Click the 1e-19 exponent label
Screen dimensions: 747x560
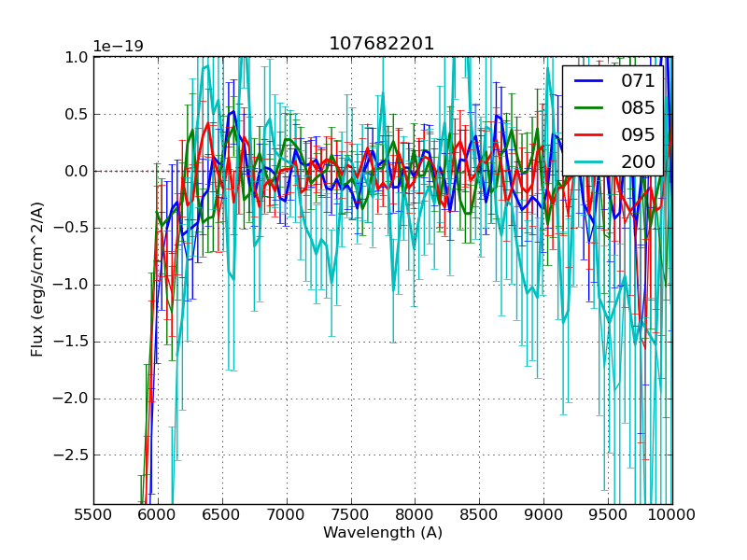118,47
